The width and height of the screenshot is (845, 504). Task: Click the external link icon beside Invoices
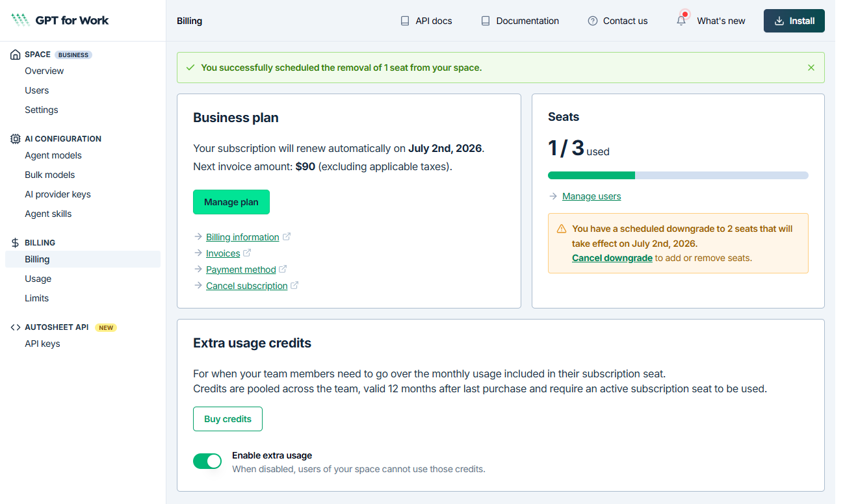click(247, 253)
